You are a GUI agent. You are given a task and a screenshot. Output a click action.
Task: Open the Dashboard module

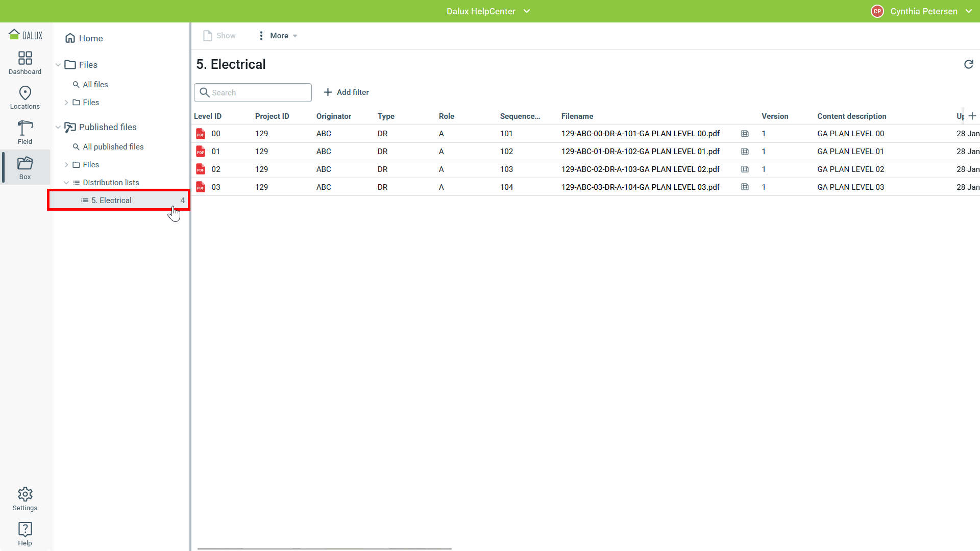[x=24, y=63]
